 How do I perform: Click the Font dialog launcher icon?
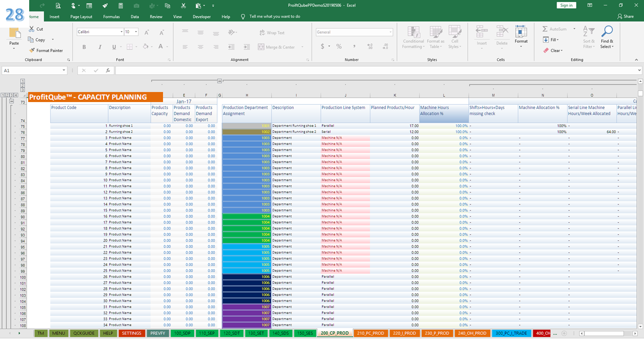point(169,60)
